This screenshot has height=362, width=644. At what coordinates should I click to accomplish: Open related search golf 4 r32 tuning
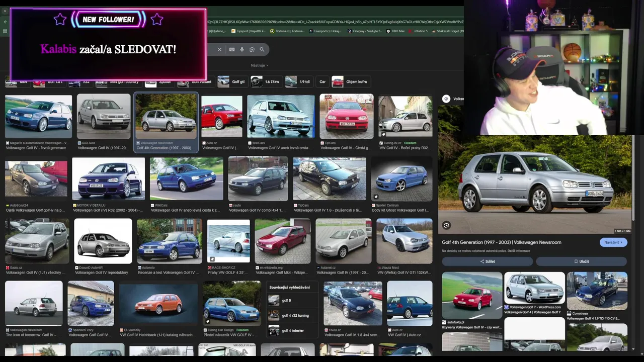click(292, 316)
